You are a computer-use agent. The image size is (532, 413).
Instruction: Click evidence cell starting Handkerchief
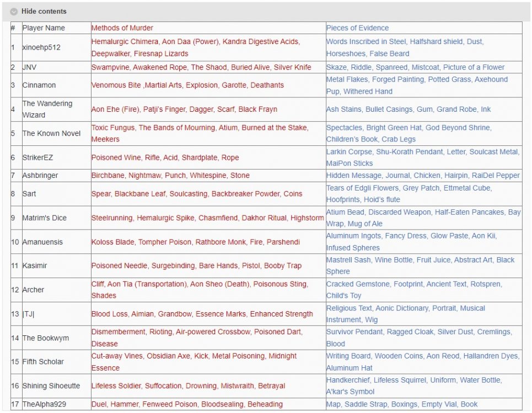(424, 385)
